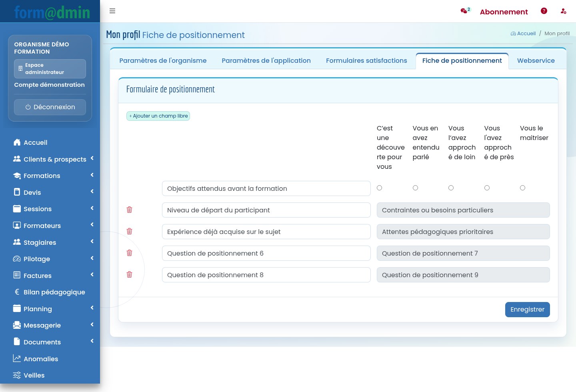Delete the Expérience déjà acquise row
This screenshot has width=576, height=392.
(x=129, y=231)
